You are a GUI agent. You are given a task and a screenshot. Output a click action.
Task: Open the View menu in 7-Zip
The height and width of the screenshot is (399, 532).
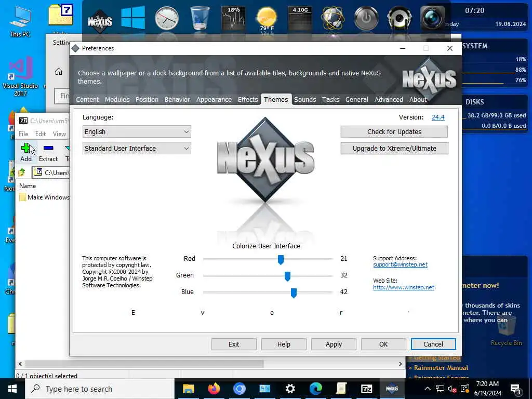pyautogui.click(x=59, y=134)
